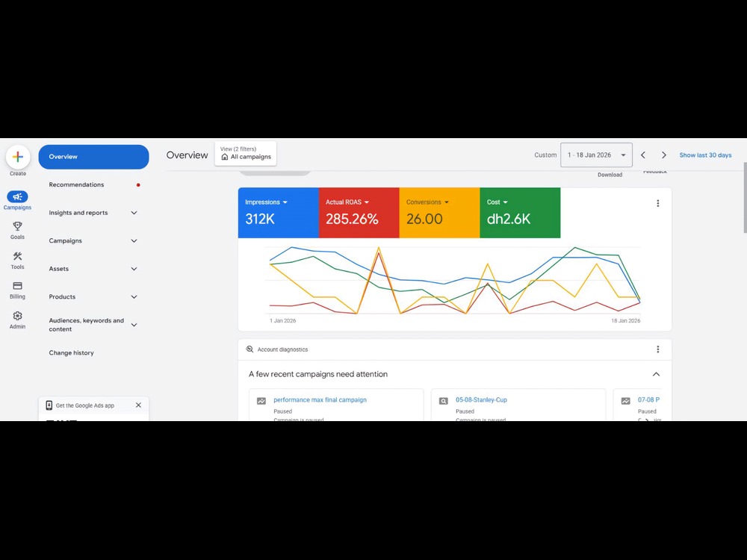The width and height of the screenshot is (747, 560).
Task: Click Show last 30 days link
Action: (x=706, y=155)
